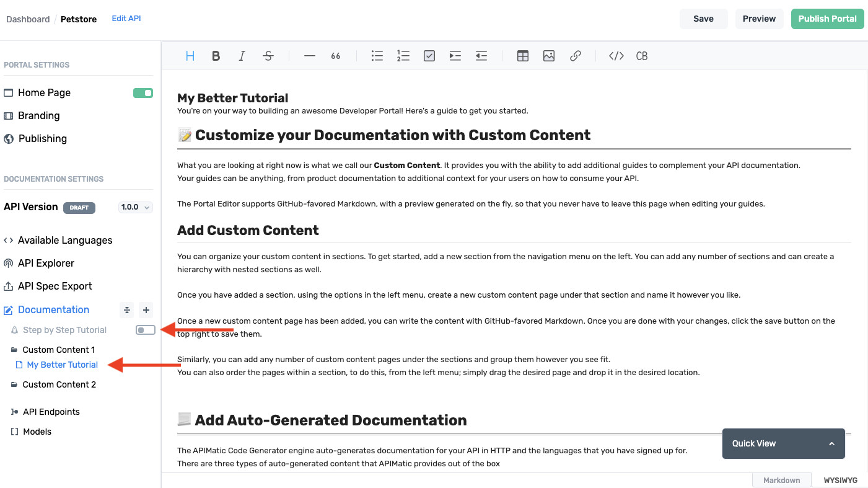Click the indent icon
Viewport: 868px width, 488px height.
point(455,56)
